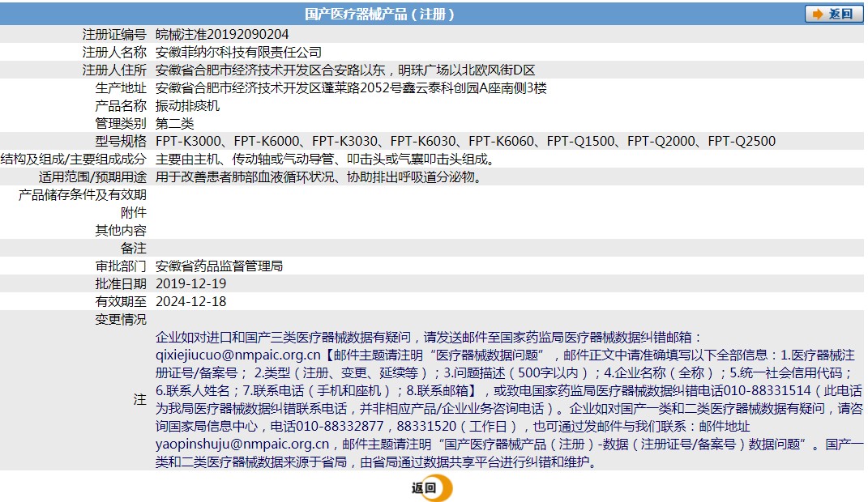Click structure description 主要由主机、传动轴或气动导管
868x502 pixels.
pyautogui.click(x=325, y=160)
